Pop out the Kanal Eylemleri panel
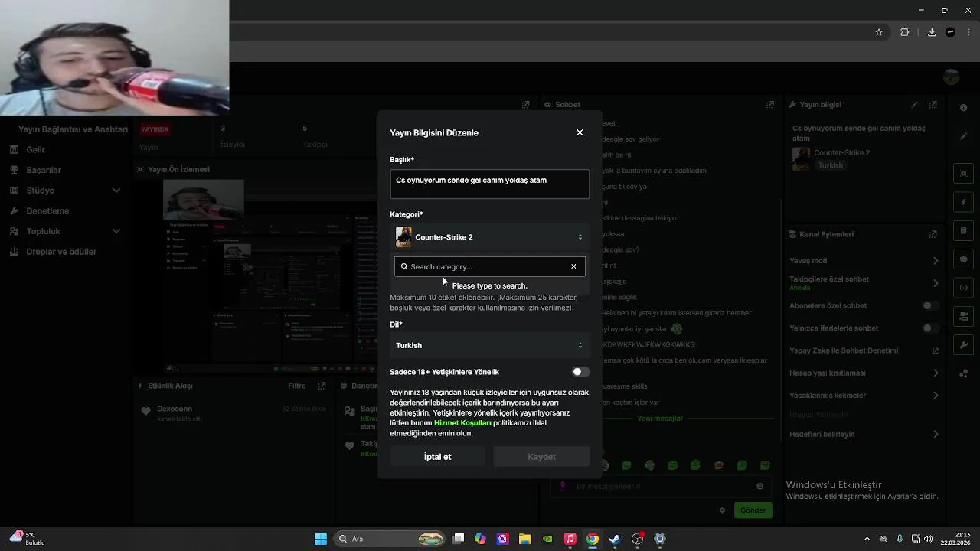980x551 pixels. (x=933, y=234)
